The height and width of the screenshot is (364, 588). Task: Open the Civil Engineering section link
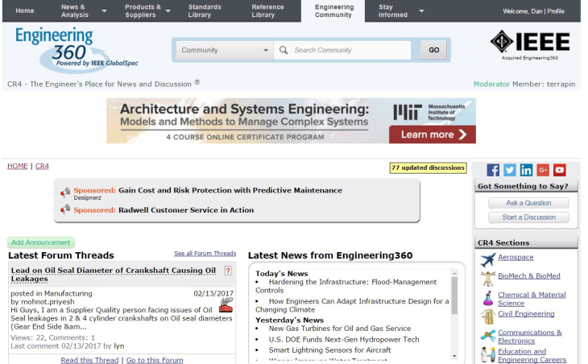coord(526,314)
